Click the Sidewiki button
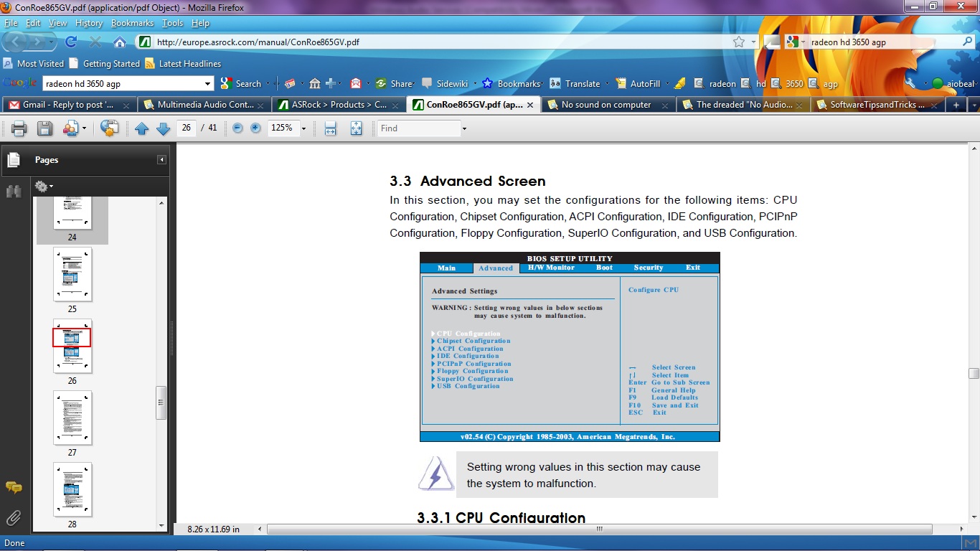The height and width of the screenshot is (551, 980). (444, 83)
